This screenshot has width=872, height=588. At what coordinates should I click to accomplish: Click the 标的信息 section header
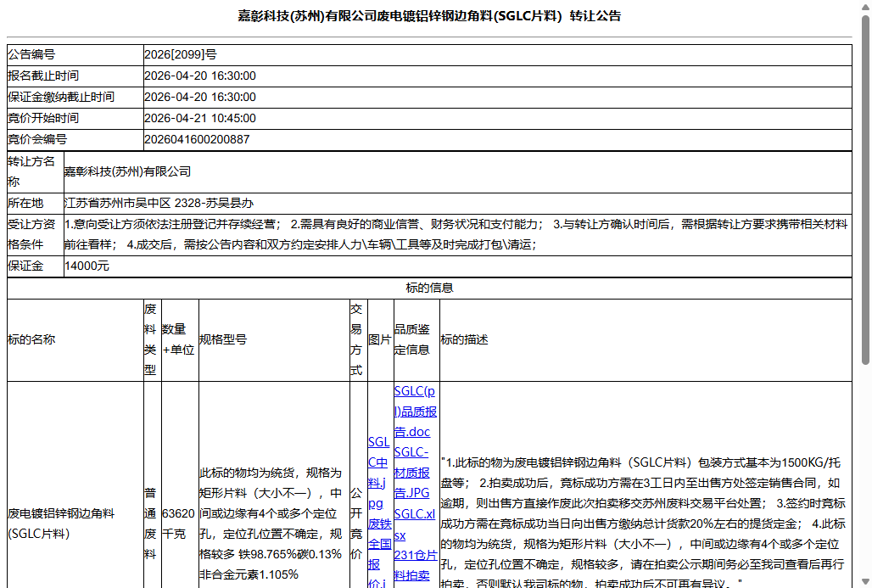click(429, 288)
